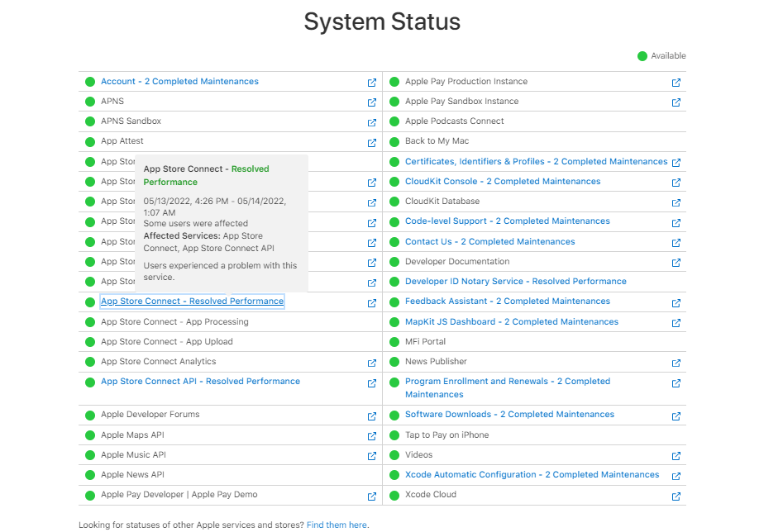Click Certificates, Identifiers & Profiles maintenance link
Image resolution: width=783 pixels, height=532 pixels.
pyautogui.click(x=536, y=162)
